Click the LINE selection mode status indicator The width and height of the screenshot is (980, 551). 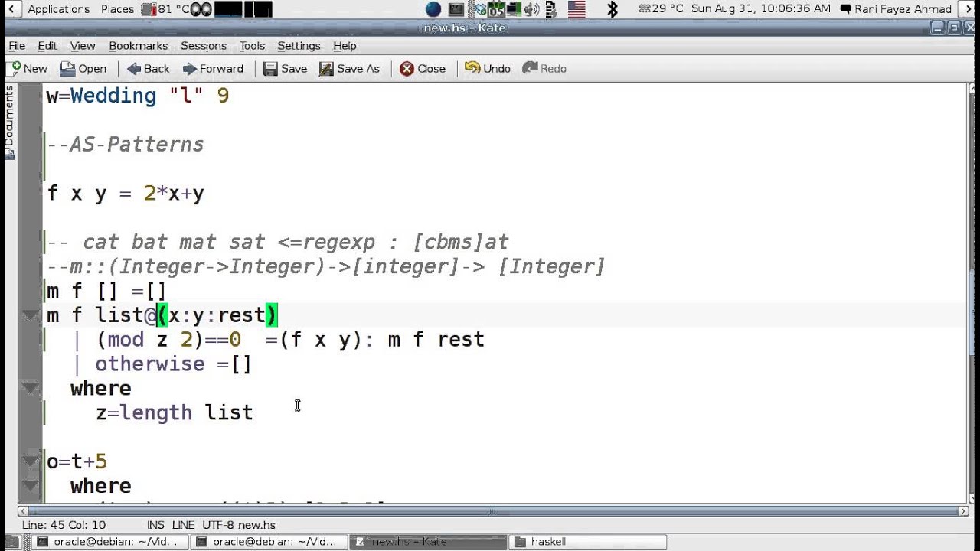tap(183, 525)
